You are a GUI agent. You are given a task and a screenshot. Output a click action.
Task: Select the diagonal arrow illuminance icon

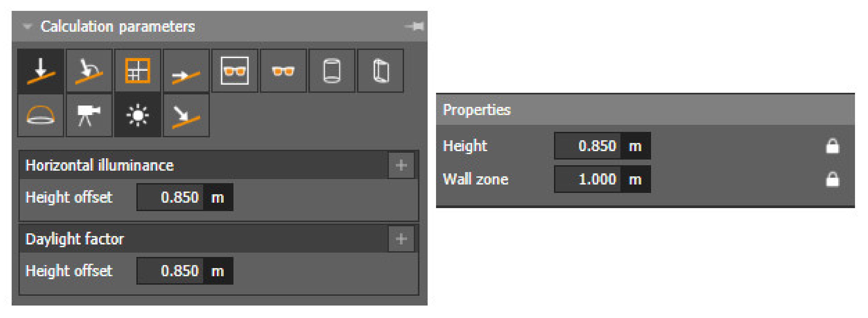click(x=186, y=115)
